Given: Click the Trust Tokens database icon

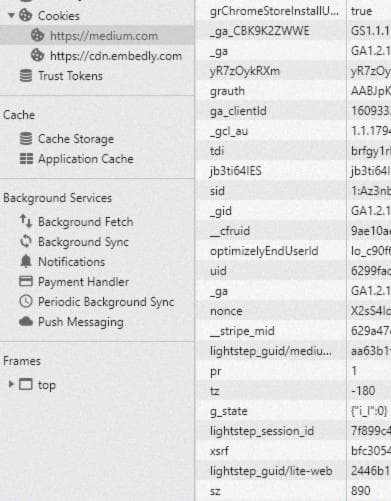Looking at the screenshot, I should tap(26, 76).
